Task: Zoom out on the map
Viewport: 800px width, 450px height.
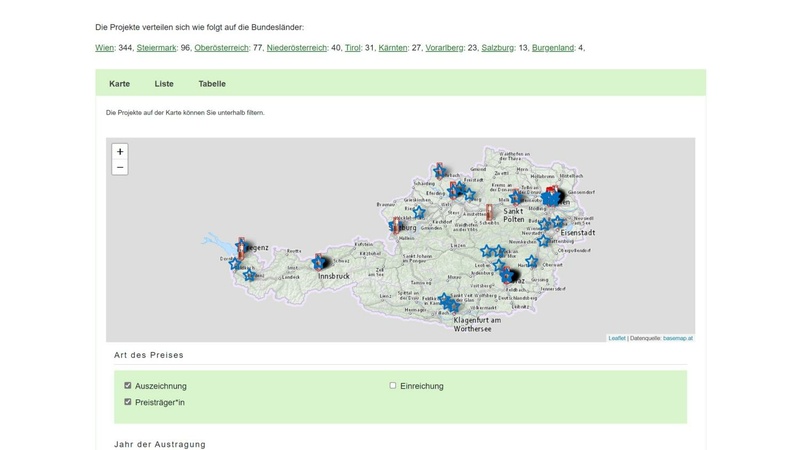Action: [120, 168]
